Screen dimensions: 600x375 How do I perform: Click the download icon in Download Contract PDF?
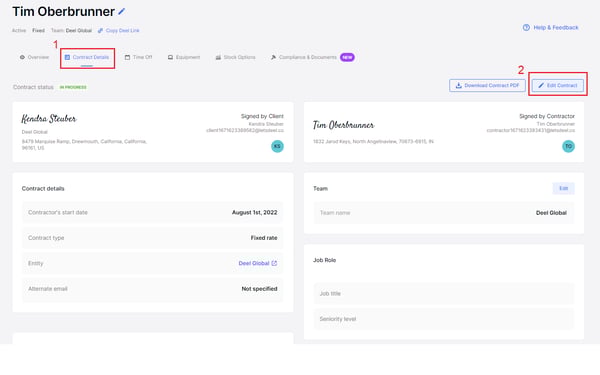(458, 85)
